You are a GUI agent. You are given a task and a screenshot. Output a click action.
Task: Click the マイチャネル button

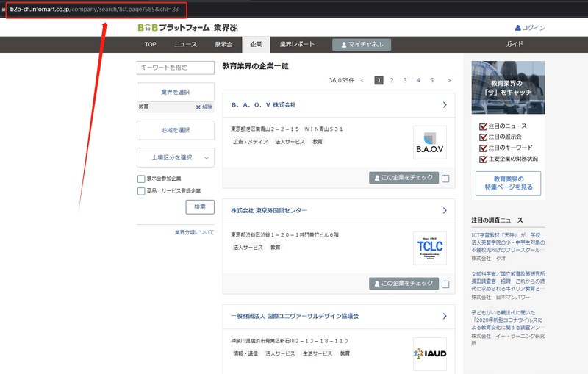(x=362, y=45)
